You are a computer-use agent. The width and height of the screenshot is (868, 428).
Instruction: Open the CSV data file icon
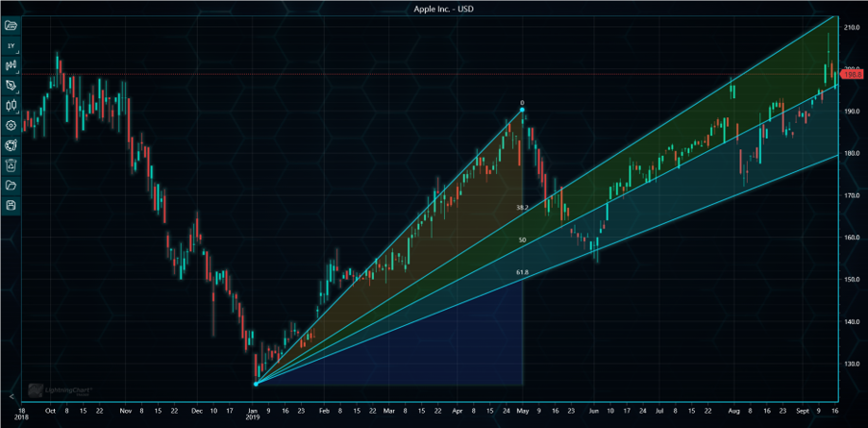[x=12, y=25]
